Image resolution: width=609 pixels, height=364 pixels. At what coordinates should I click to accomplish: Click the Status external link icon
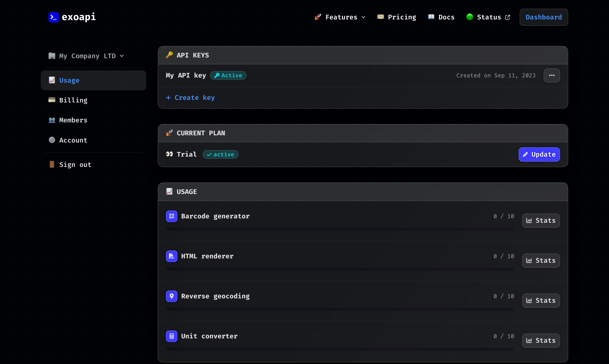507,17
